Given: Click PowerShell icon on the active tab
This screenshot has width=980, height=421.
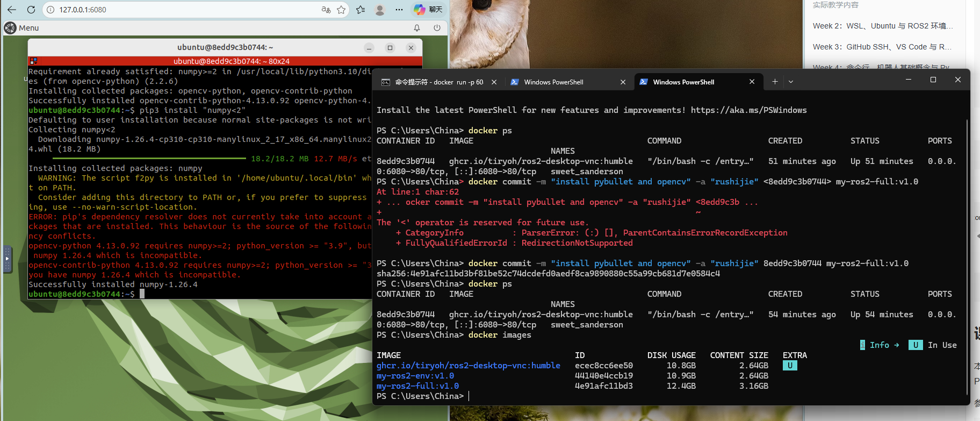Looking at the screenshot, I should [x=644, y=82].
